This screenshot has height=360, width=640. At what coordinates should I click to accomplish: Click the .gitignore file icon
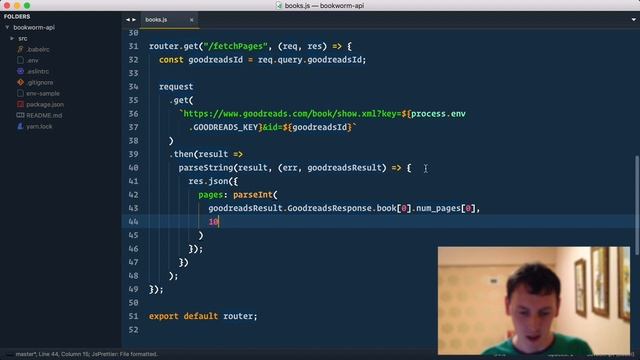(x=20, y=82)
